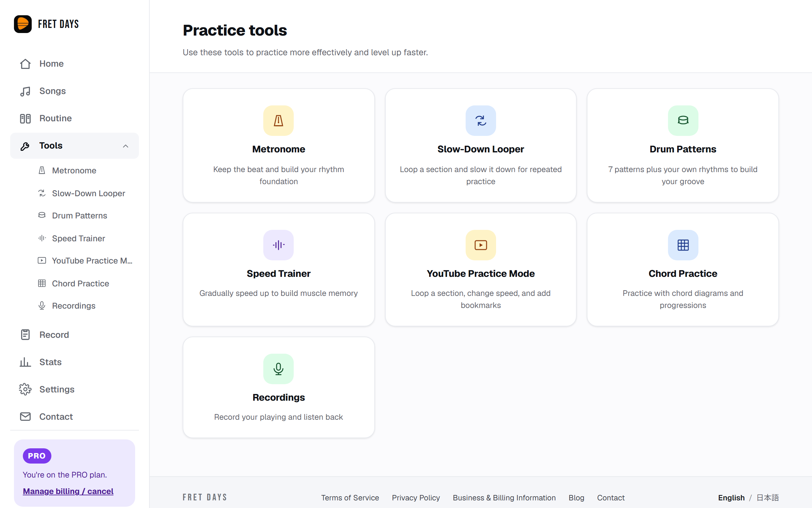Select English language in footer

pos(731,498)
